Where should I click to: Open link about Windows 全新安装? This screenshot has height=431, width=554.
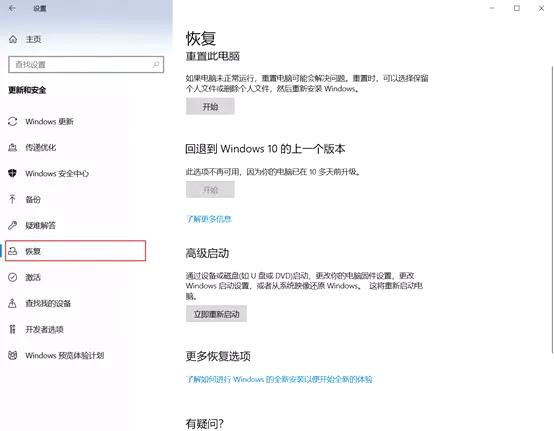pos(279,379)
